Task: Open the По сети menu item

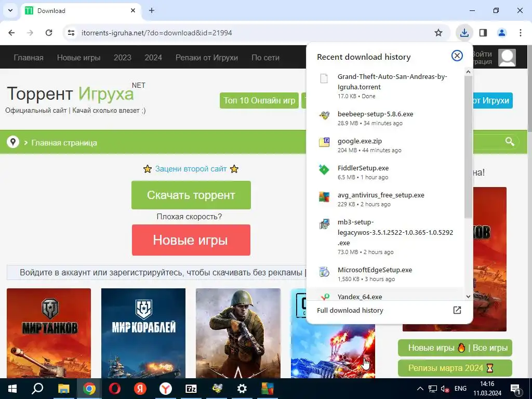Action: tap(265, 58)
